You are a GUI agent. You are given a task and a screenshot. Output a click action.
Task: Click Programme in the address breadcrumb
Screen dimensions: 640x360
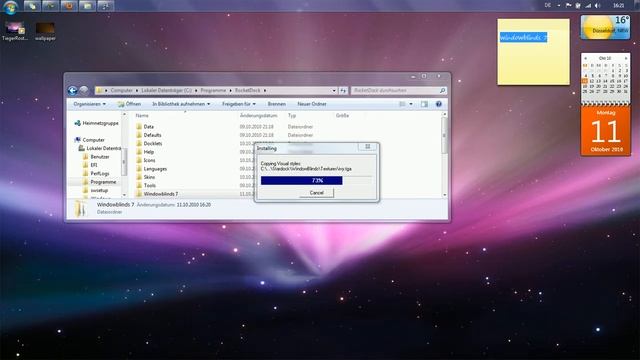(x=213, y=90)
